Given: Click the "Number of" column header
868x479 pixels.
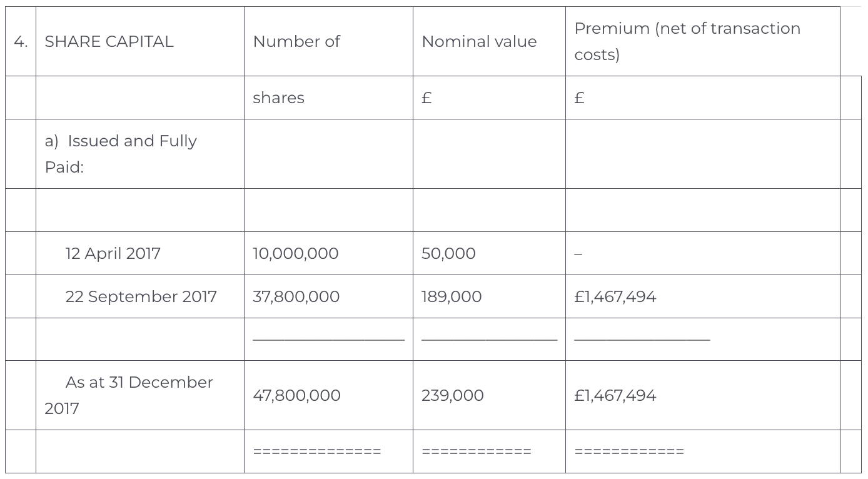Looking at the screenshot, I should click(296, 42).
